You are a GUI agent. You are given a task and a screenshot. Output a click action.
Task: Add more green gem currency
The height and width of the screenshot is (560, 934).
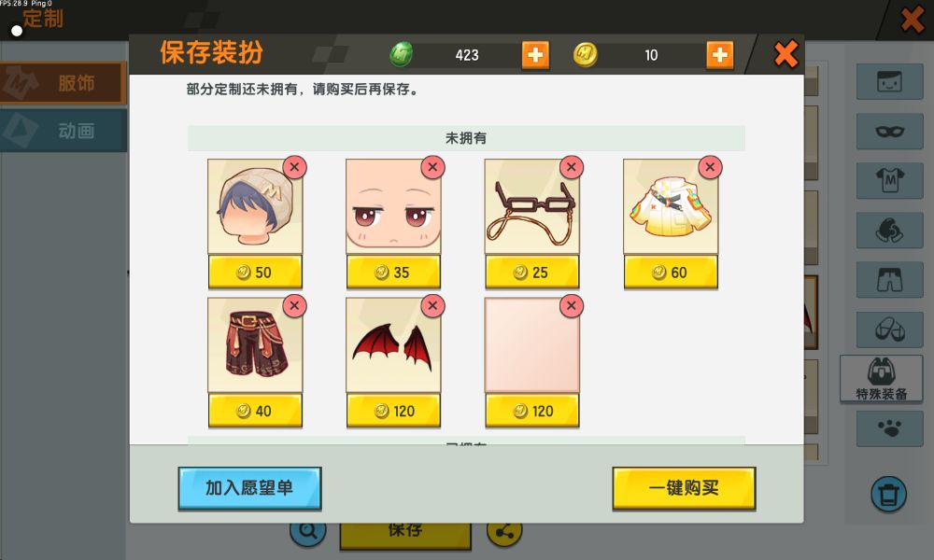pos(535,55)
